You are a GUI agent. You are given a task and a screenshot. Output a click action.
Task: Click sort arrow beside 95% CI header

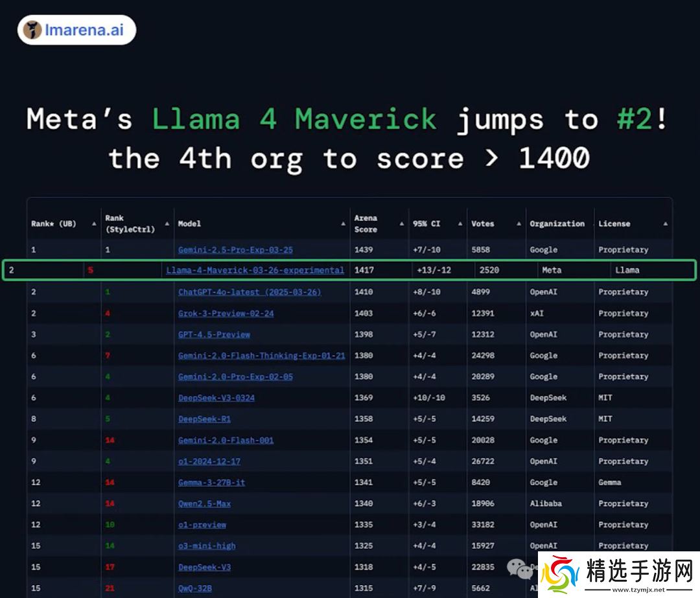click(460, 224)
